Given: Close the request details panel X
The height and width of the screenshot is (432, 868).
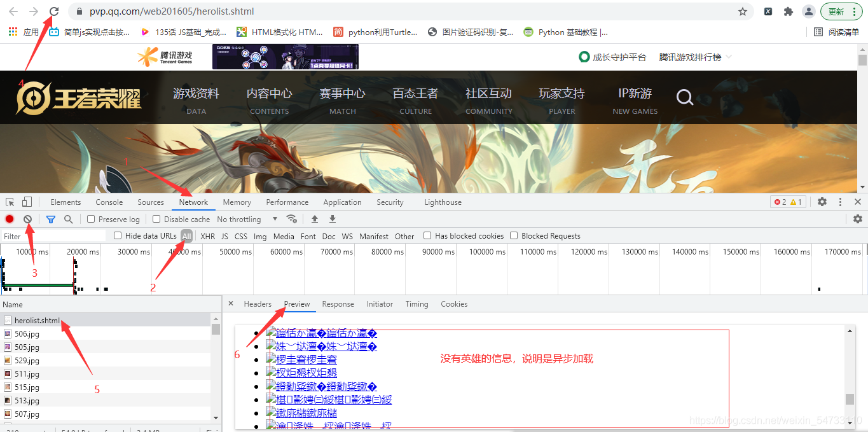Looking at the screenshot, I should (231, 303).
